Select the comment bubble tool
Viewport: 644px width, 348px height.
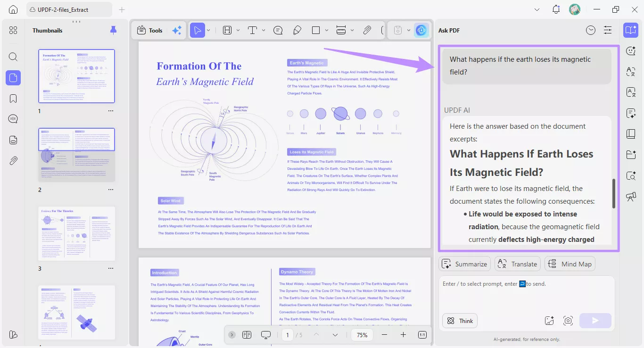pos(278,30)
